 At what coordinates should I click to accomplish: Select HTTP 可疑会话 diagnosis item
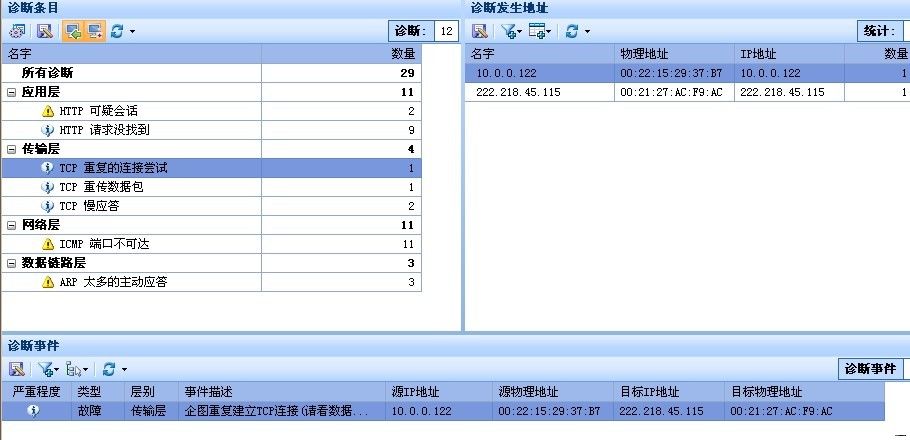click(211, 111)
